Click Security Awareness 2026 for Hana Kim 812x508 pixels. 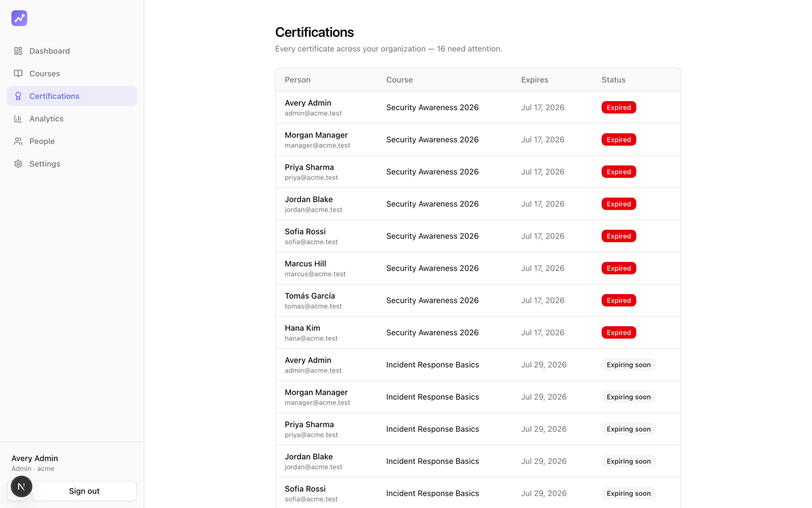pos(432,333)
